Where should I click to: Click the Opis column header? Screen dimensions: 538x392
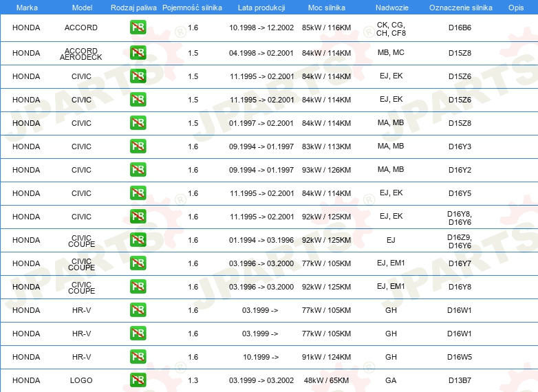[x=516, y=8]
